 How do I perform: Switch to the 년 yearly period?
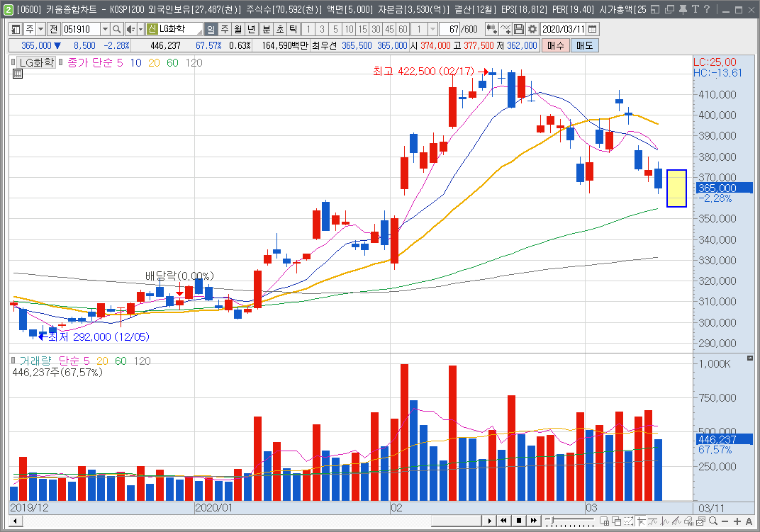(x=251, y=30)
